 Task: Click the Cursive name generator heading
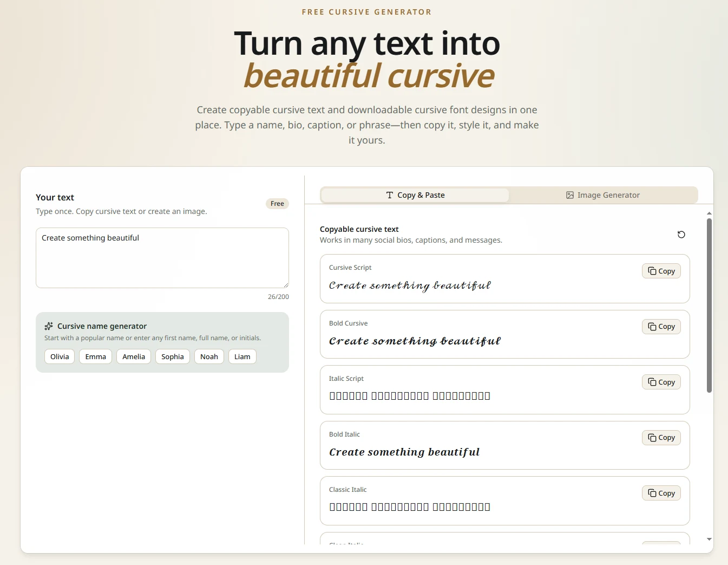tap(102, 326)
